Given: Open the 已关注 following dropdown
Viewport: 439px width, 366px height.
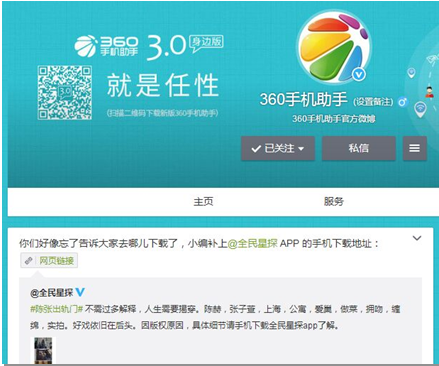Looking at the screenshot, I should 278,148.
